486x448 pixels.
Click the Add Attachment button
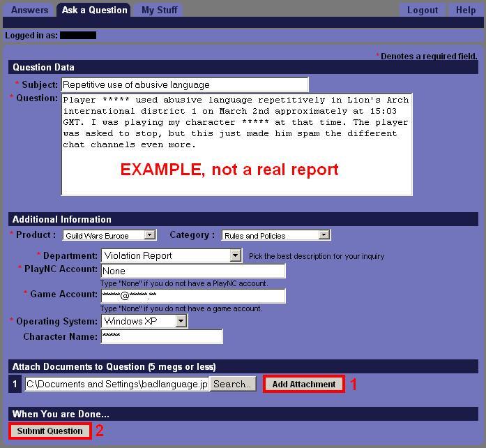pyautogui.click(x=304, y=384)
